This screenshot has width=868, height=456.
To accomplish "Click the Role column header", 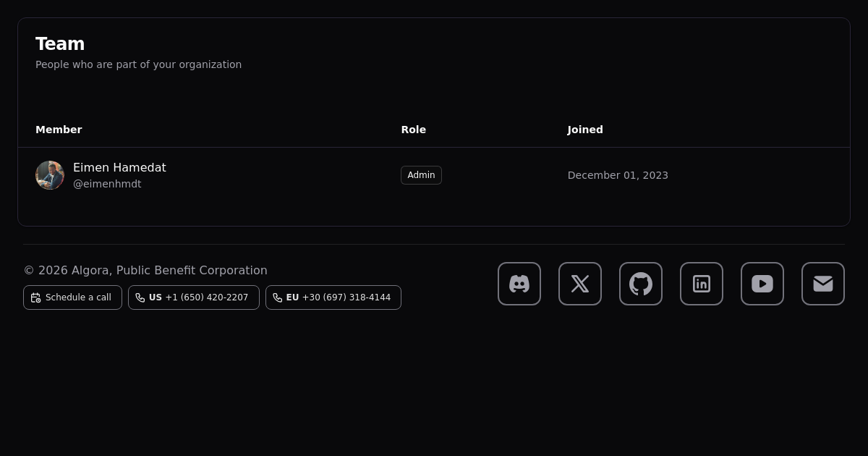I will pos(413,130).
